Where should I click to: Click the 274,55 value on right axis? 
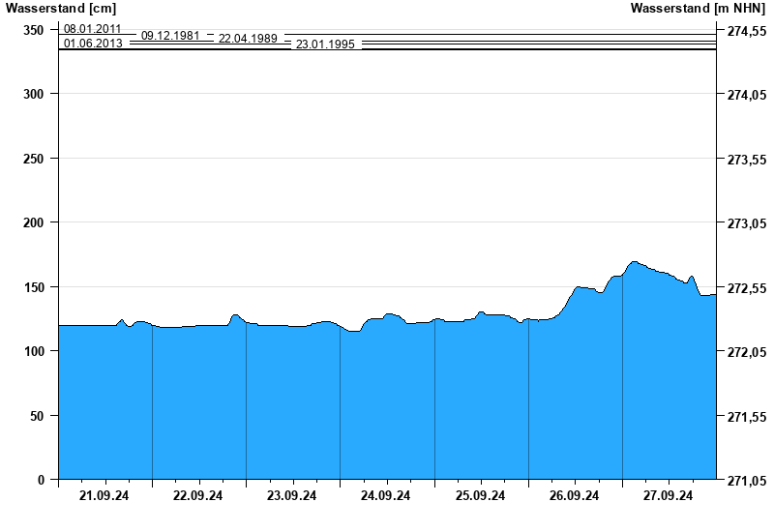[x=746, y=31]
